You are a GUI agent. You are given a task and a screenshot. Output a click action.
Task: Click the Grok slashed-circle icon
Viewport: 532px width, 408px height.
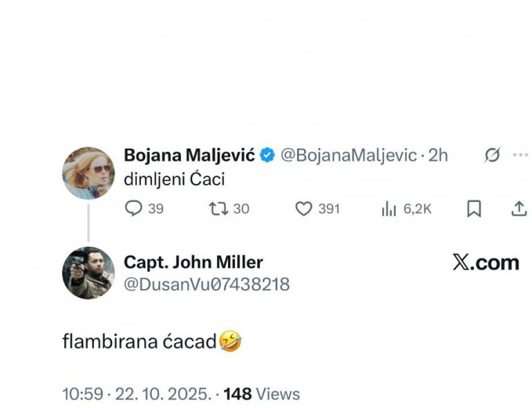coord(492,156)
